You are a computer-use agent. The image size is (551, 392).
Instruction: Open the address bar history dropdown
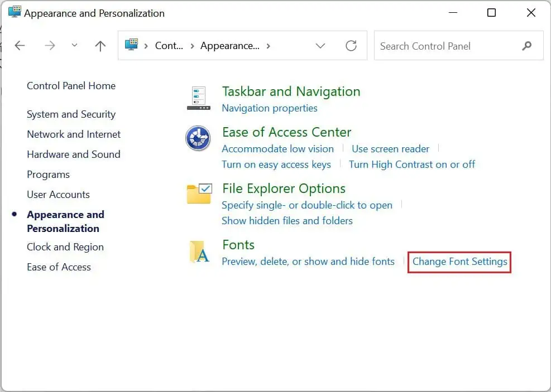click(320, 46)
